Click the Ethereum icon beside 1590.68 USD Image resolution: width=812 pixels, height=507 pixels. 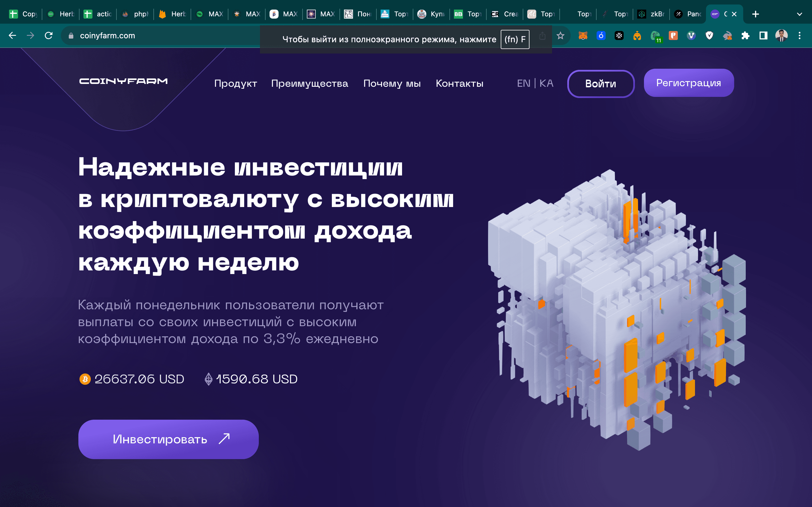point(208,379)
